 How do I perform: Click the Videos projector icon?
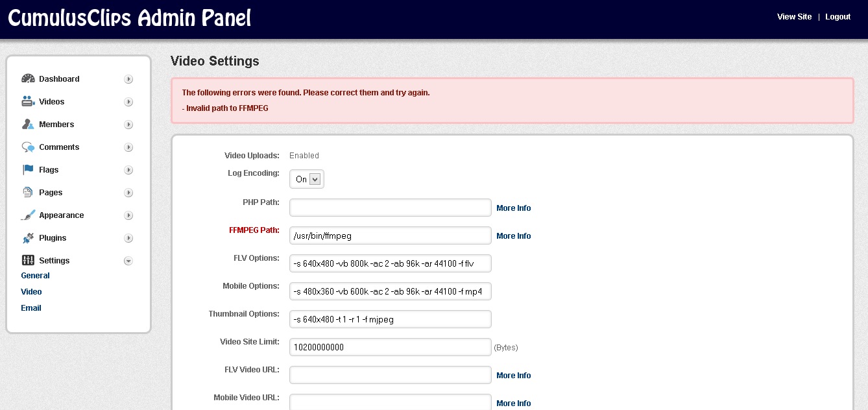point(27,101)
